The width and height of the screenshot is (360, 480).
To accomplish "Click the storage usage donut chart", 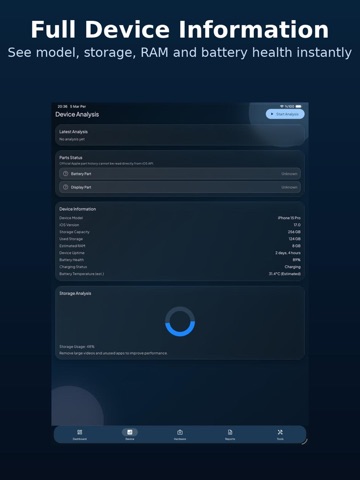I will [180, 321].
